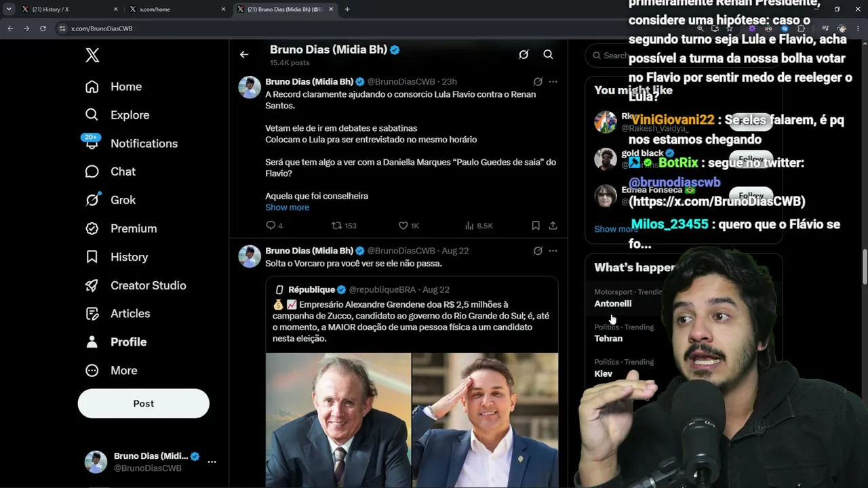Click the site information icon in address bar
This screenshot has height=488, width=868.
coord(62,28)
